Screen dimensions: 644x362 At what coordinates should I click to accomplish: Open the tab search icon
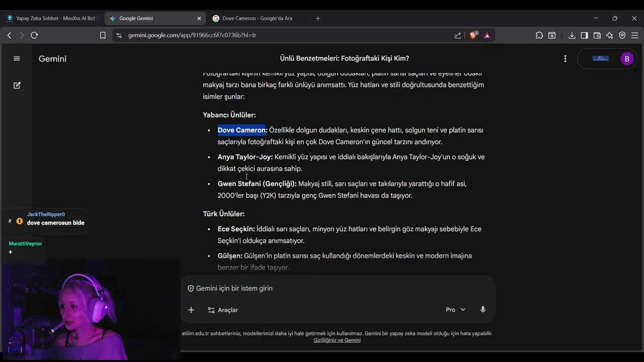click(x=552, y=35)
